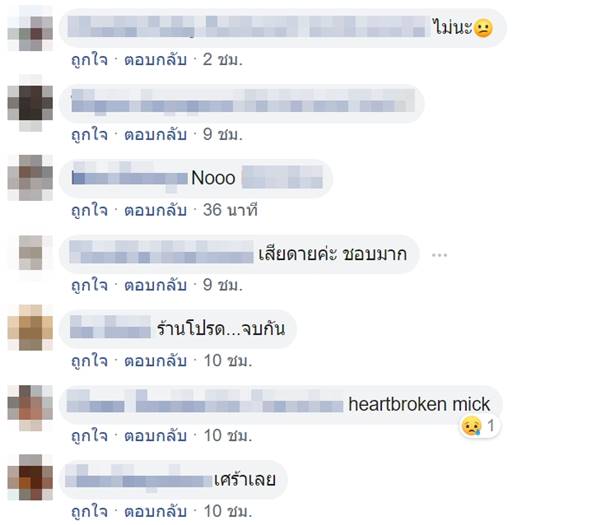Click ถูกใจ under the Nooo comment

coord(90,210)
